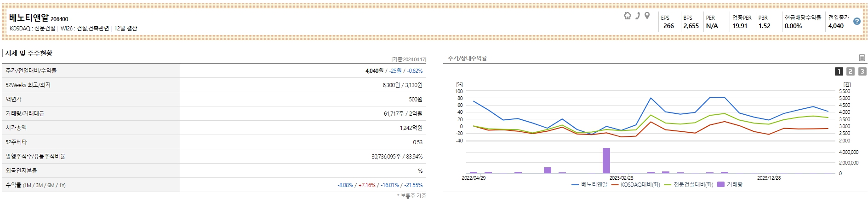The width and height of the screenshot is (868, 200).
Task: Click value 6,300원 / 3,130원
Action: [402, 85]
